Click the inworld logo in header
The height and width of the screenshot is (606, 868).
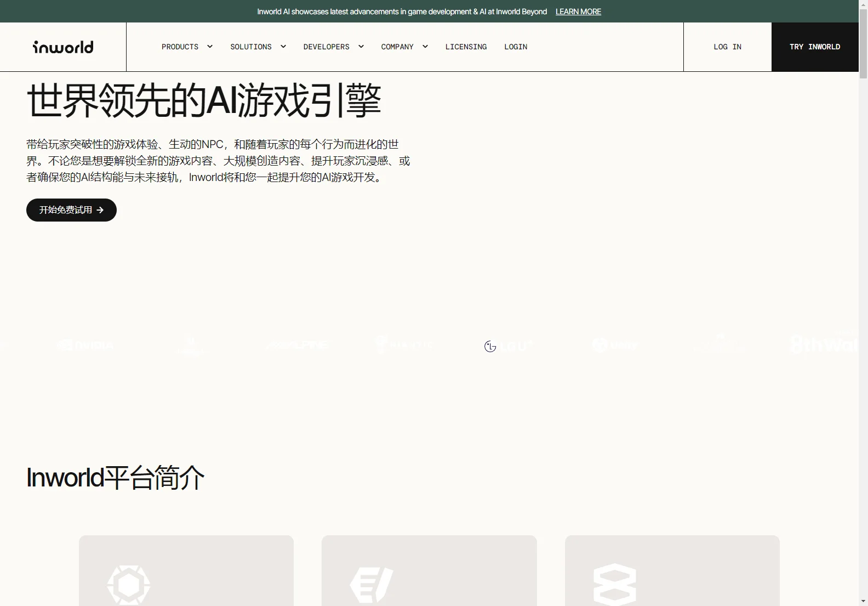63,47
